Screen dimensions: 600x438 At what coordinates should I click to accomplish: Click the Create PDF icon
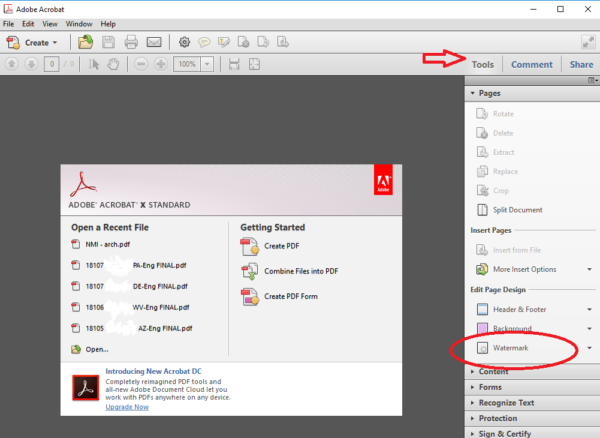(x=249, y=246)
